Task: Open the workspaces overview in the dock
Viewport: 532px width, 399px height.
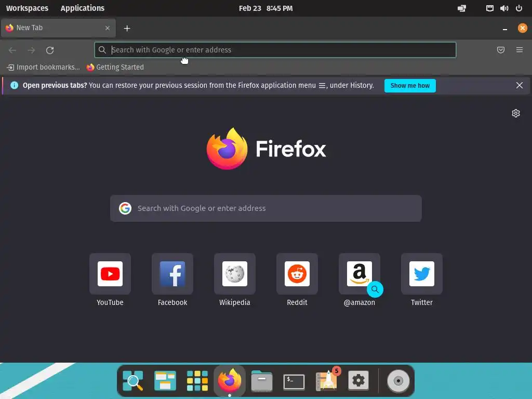Action: [x=165, y=381]
